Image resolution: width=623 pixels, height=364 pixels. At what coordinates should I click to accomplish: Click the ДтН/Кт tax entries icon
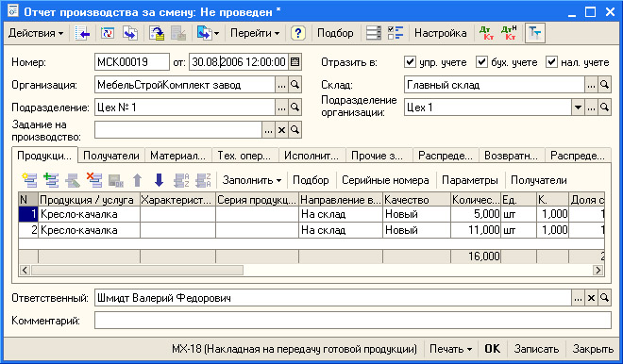coord(509,33)
